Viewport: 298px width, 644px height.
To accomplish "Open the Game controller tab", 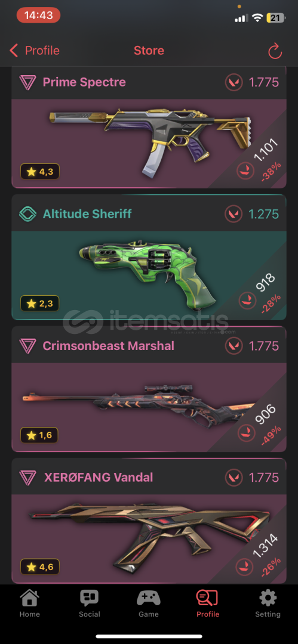I will click(149, 598).
